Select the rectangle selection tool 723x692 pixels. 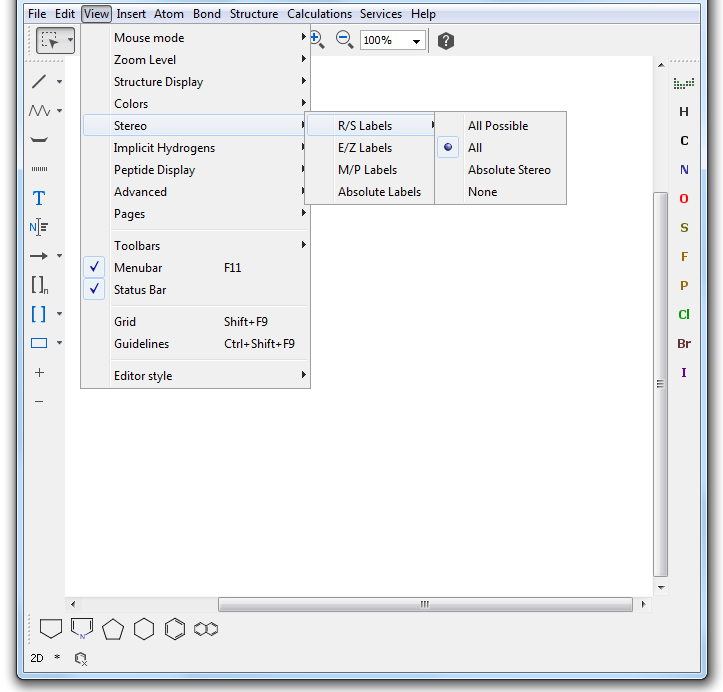[49, 41]
